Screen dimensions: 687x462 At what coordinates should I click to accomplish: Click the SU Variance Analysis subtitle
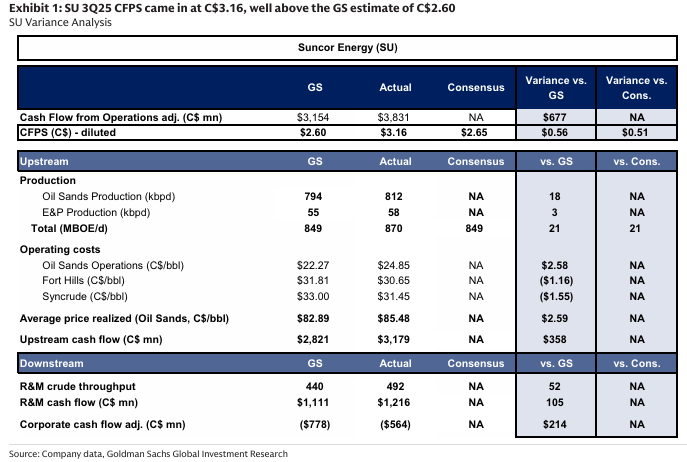60,22
